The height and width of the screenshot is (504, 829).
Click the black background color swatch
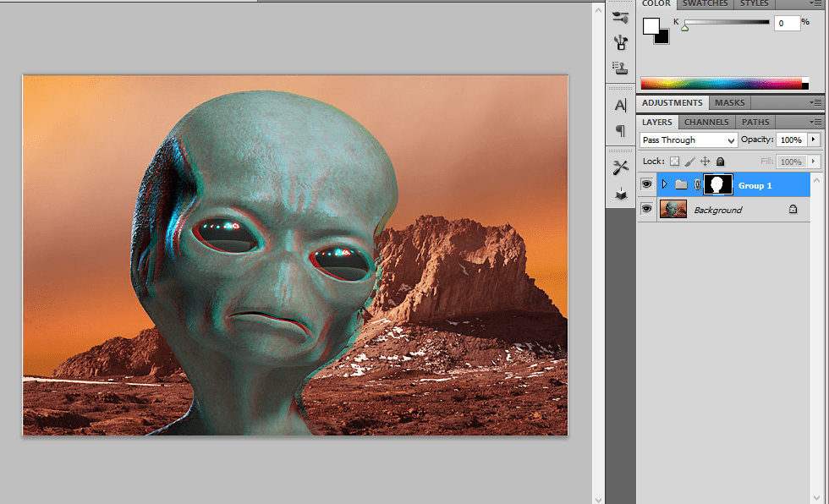[663, 38]
